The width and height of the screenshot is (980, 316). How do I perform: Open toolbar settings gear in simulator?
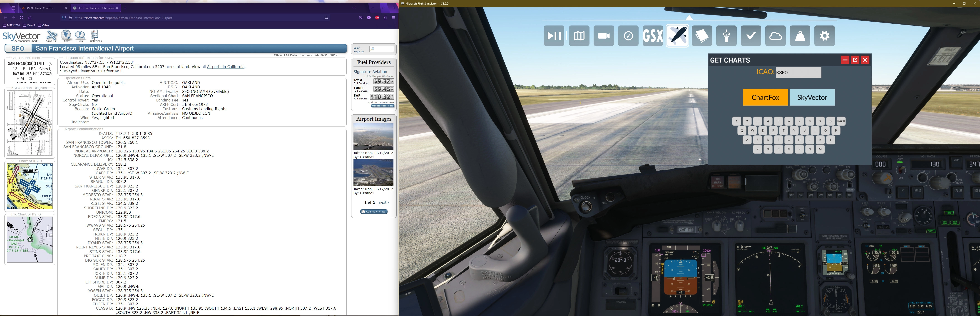[x=825, y=36]
